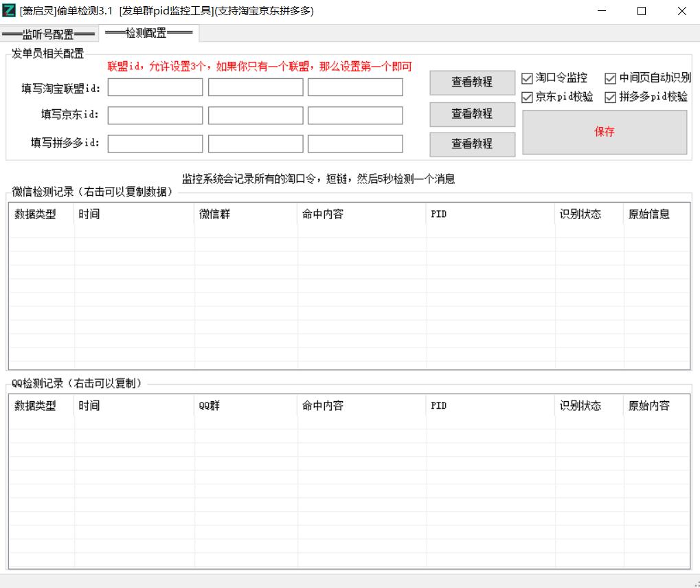Click 命中内容 header in the WeChat table

point(361,214)
